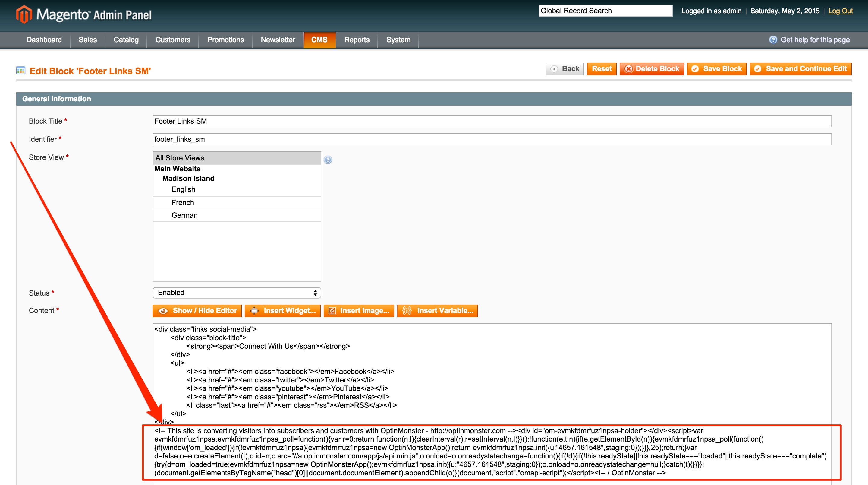Select All Store Views option
Screen dimensions: 868x485
237,158
